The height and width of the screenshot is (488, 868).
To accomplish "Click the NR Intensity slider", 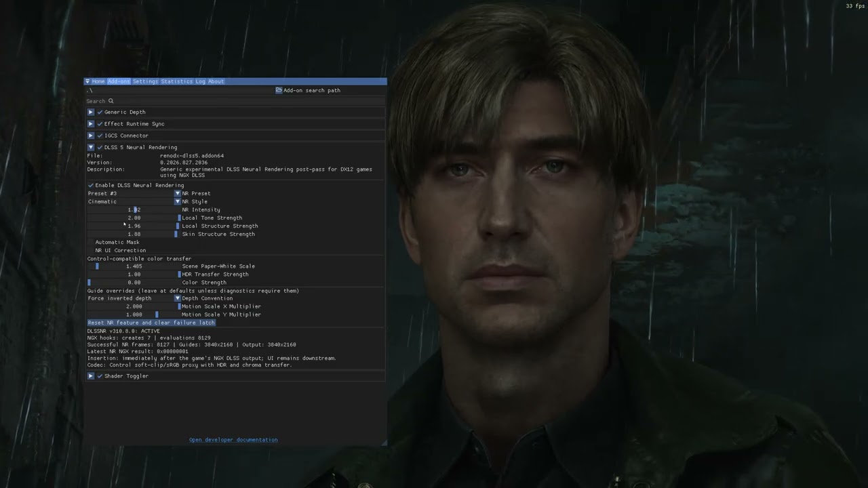I will [134, 209].
